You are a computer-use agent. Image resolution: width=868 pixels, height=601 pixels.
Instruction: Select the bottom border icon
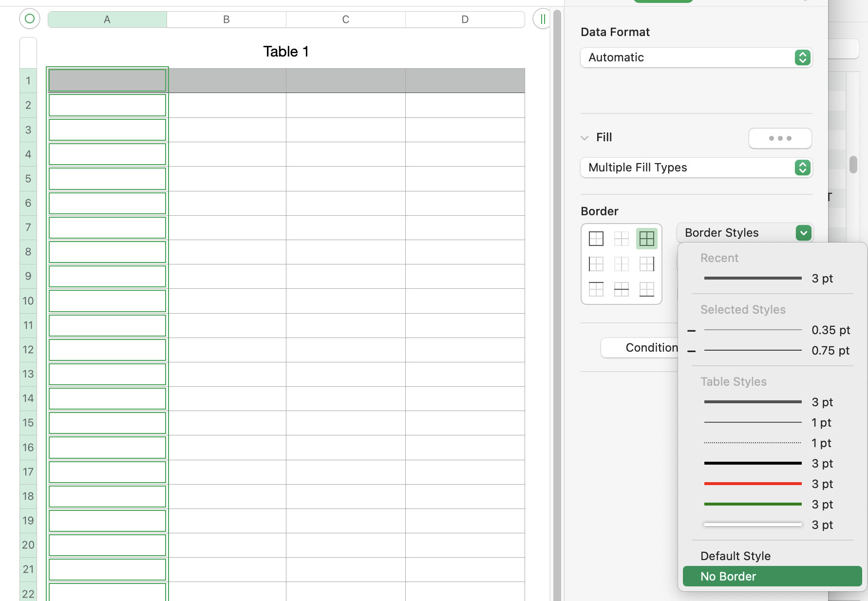click(x=647, y=289)
